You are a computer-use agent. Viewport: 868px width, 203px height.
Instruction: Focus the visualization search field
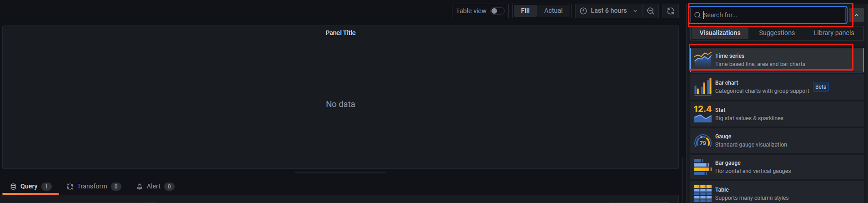pos(772,15)
